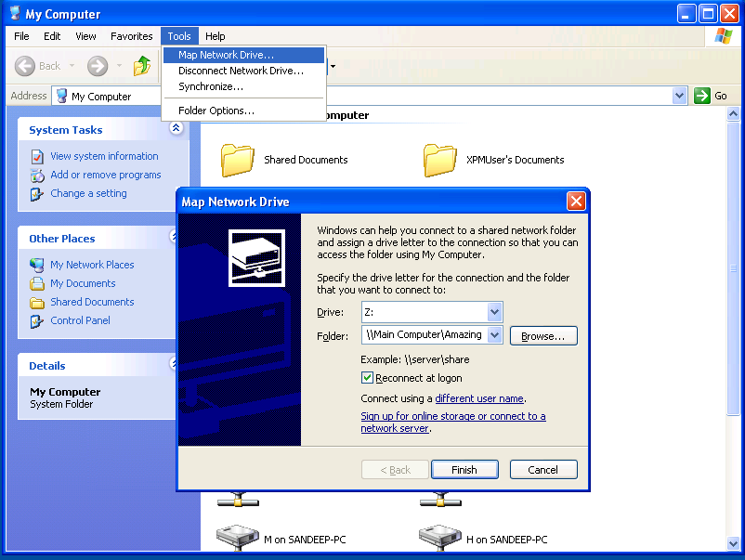Open Back button history dropdown arrow
The width and height of the screenshot is (745, 560).
[72, 66]
